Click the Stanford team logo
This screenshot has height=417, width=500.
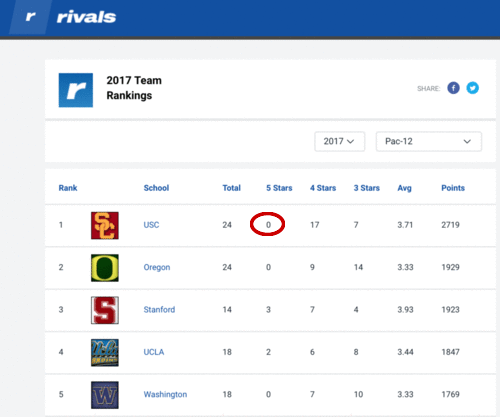105,310
